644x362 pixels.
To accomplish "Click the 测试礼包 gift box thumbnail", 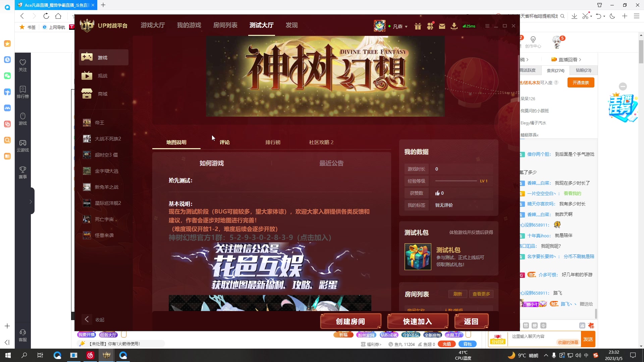I will point(418,257).
